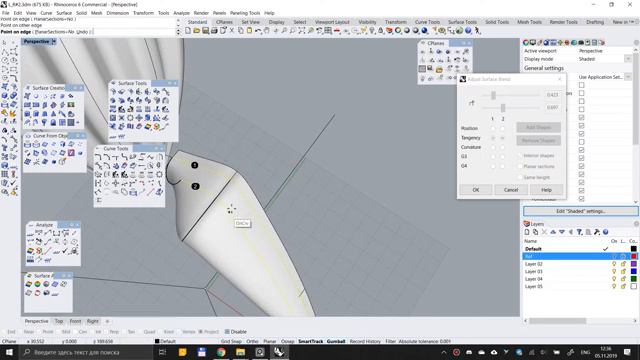
Task: Click the Cut scissors icon
Action: (x=232, y=31)
